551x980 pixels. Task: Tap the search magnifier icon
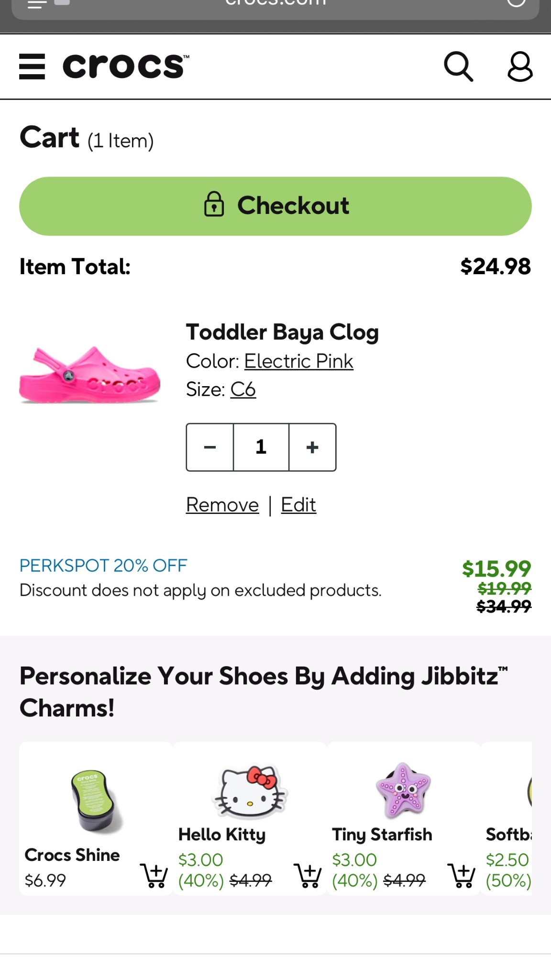458,67
